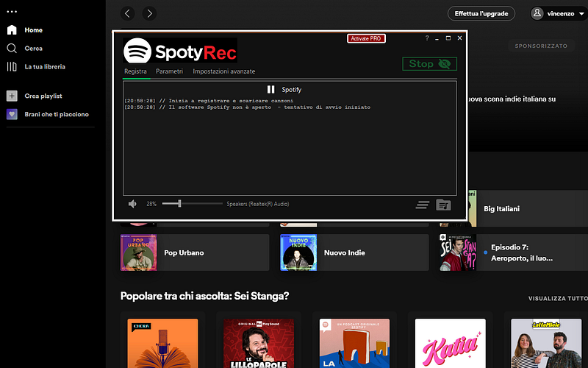Open Cerca search in Spotify sidebar
The width and height of the screenshot is (588, 368).
[25, 49]
